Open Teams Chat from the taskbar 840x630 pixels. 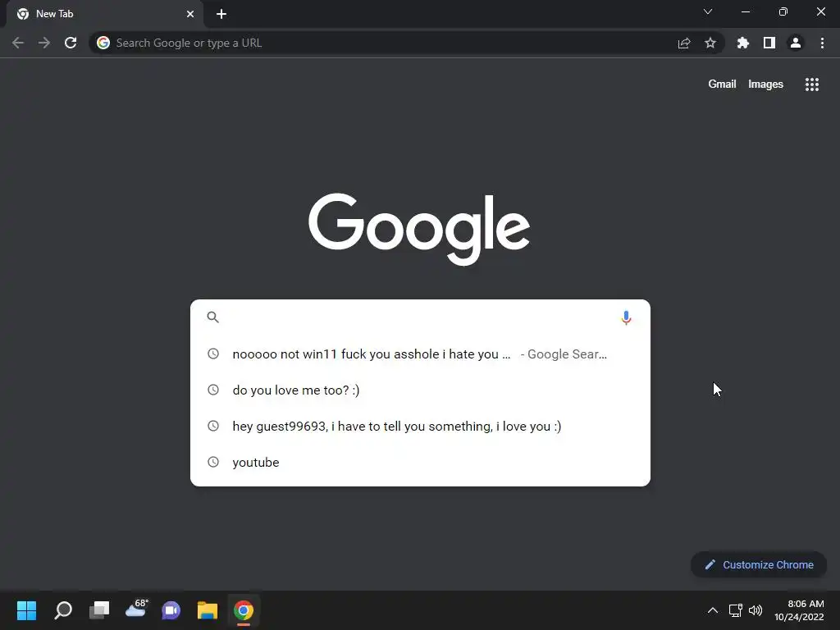pos(171,610)
